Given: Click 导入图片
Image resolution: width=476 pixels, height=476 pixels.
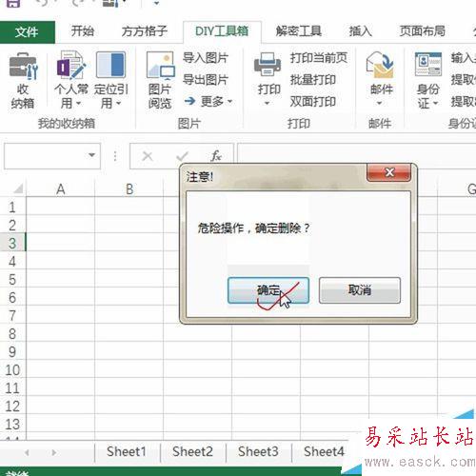Looking at the screenshot, I should tap(206, 58).
